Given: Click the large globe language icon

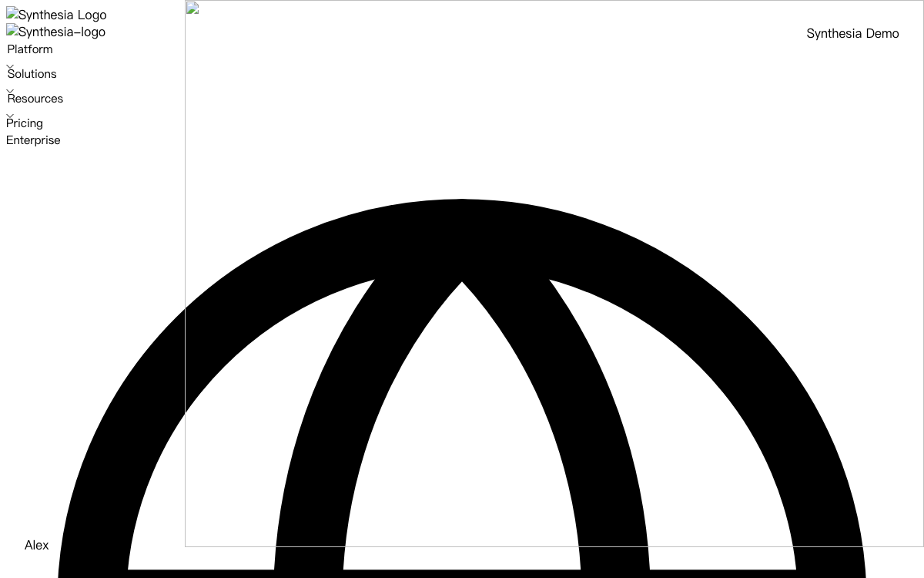Looking at the screenshot, I should (x=462, y=388).
